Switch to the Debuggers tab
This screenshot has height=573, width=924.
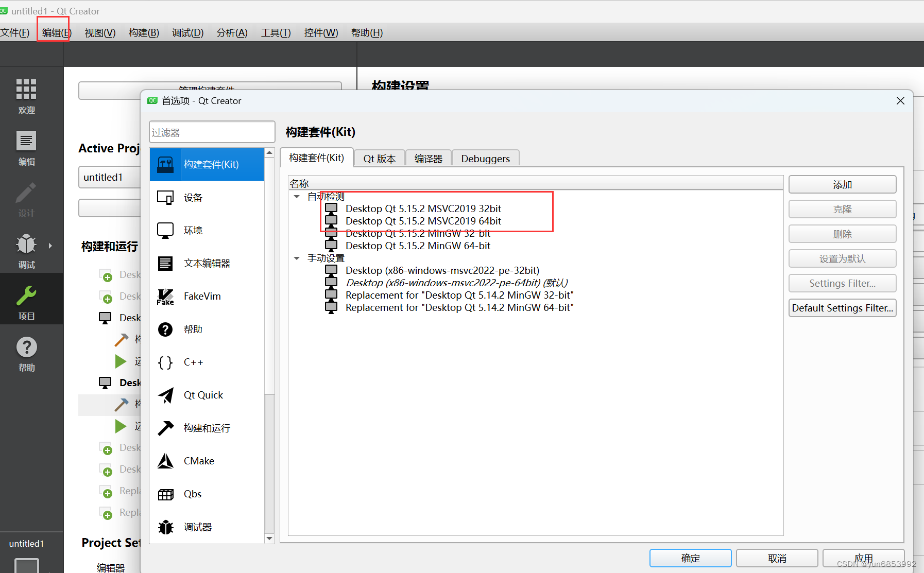click(486, 159)
